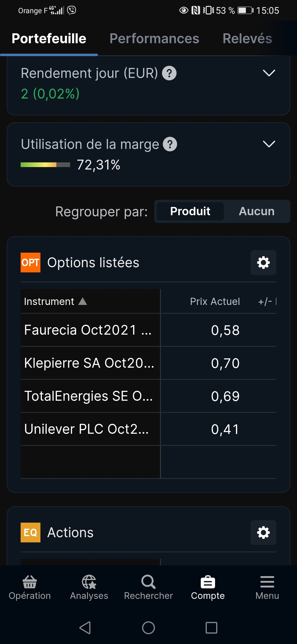297x644 pixels.
Task: Open settings gear for Actions section
Action: [263, 533]
